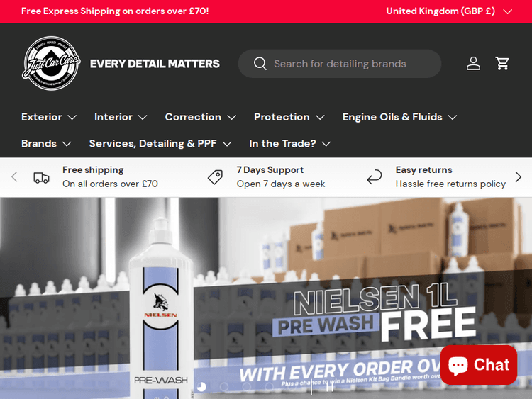The width and height of the screenshot is (532, 399).
Task: Select the second slideshow dot
Action: pyautogui.click(x=224, y=387)
